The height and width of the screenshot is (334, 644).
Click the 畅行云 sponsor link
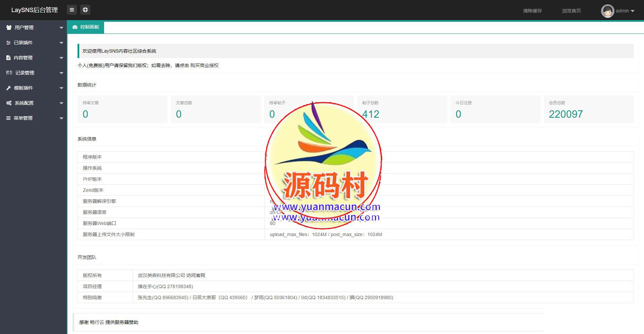tap(97, 322)
